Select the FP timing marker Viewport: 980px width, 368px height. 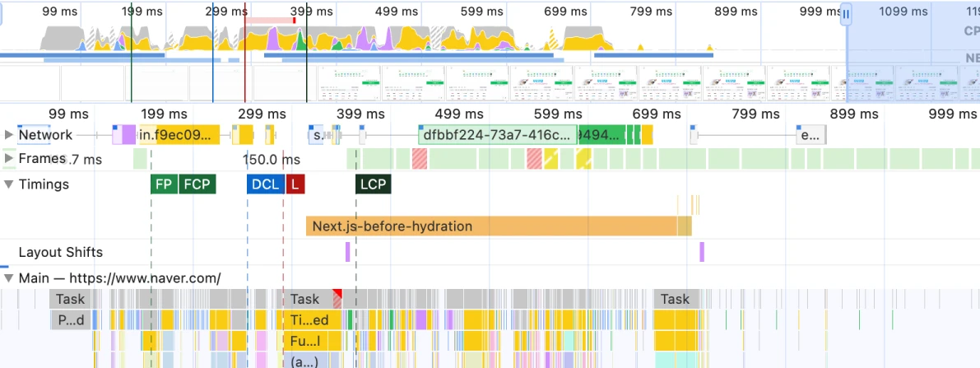tap(164, 184)
